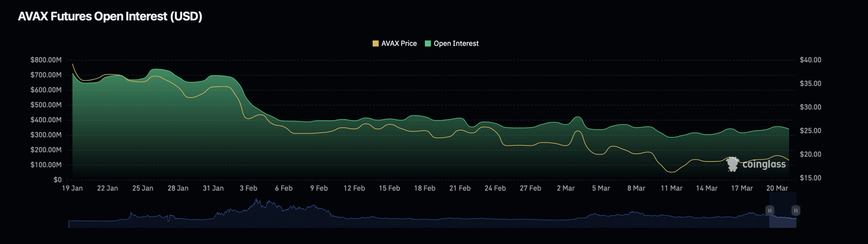Click the 19 Jan date label
Image resolution: width=868 pixels, height=244 pixels.
coord(72,188)
